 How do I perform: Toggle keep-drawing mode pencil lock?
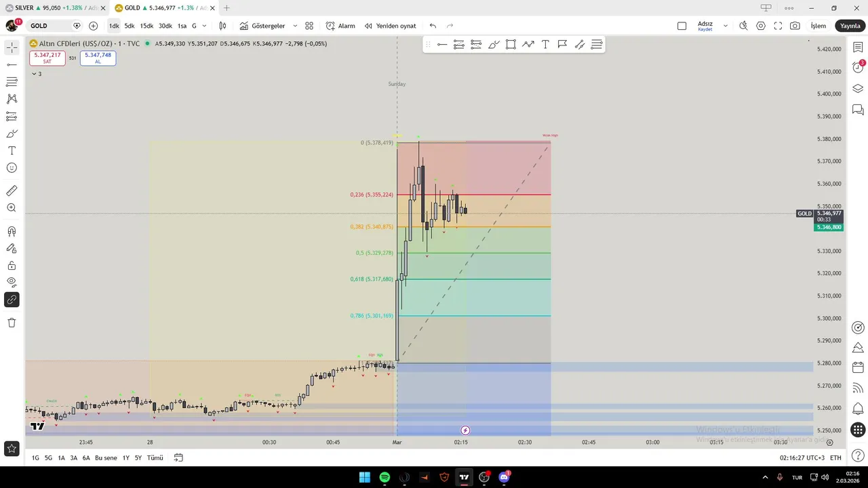point(12,248)
